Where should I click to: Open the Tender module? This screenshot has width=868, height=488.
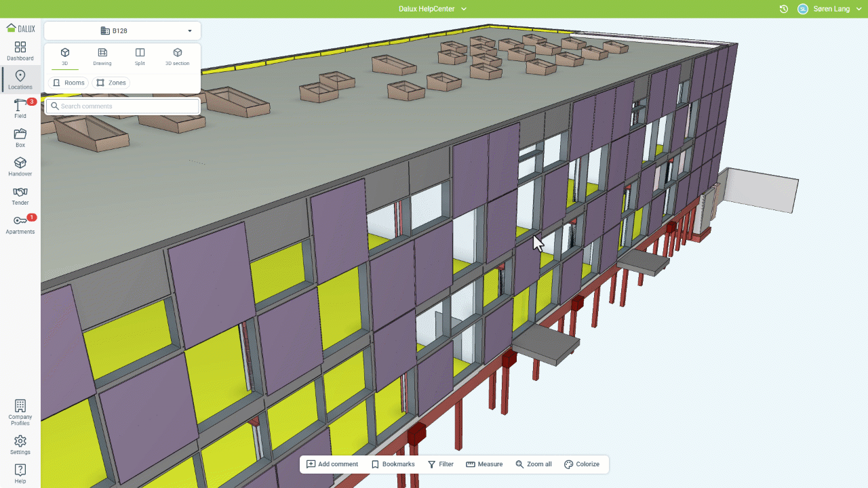pyautogui.click(x=20, y=196)
